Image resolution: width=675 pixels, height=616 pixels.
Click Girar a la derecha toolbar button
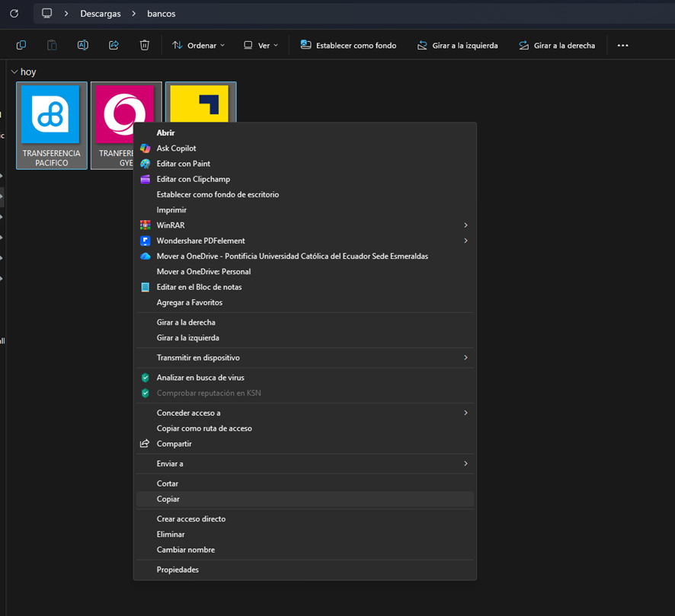tap(557, 45)
